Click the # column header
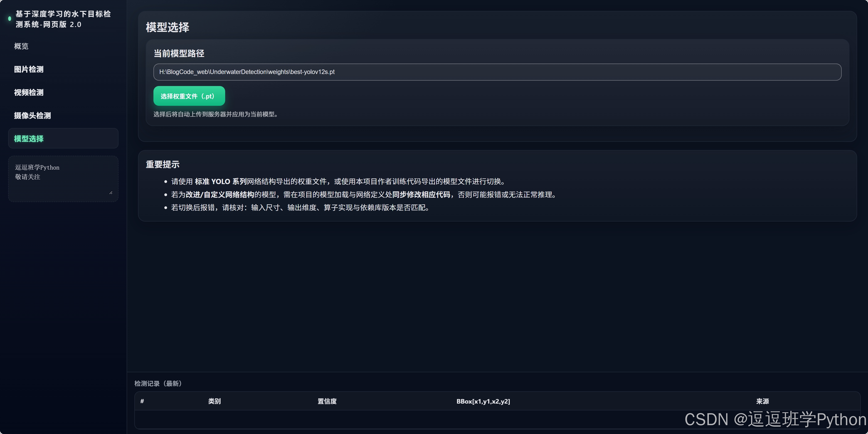The width and height of the screenshot is (868, 434). (142, 401)
